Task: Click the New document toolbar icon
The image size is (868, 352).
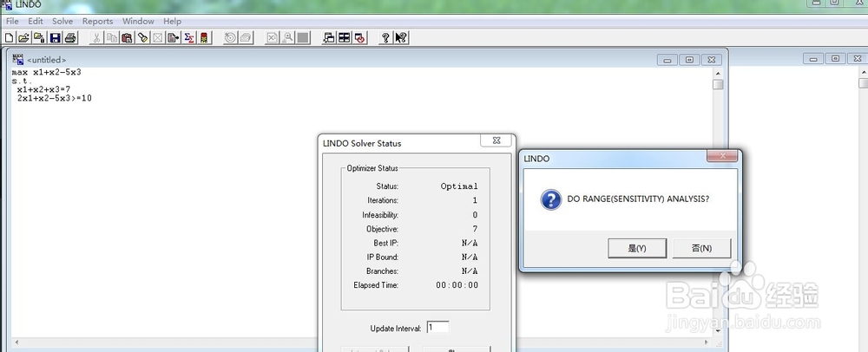Action: click(10, 37)
